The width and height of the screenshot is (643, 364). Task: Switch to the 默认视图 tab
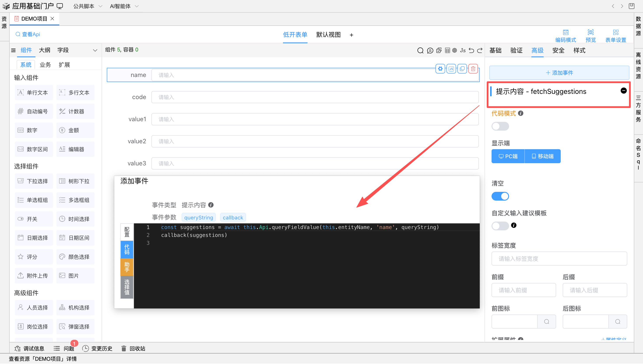pos(328,35)
